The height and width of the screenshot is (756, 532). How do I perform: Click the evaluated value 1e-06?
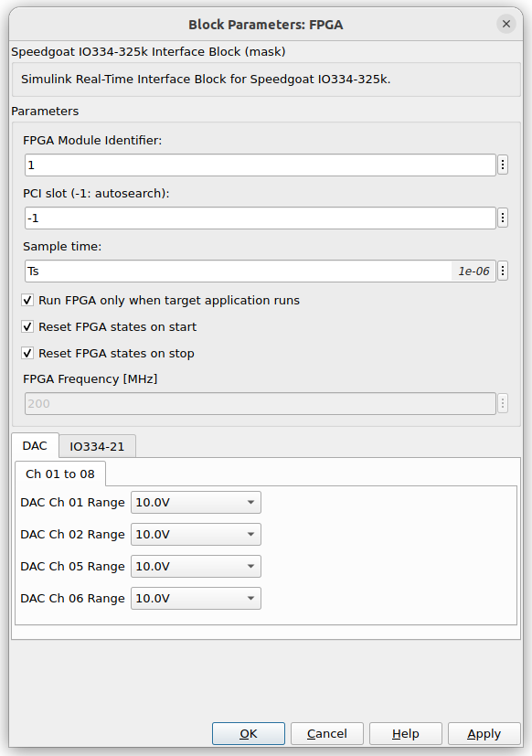coord(473,271)
